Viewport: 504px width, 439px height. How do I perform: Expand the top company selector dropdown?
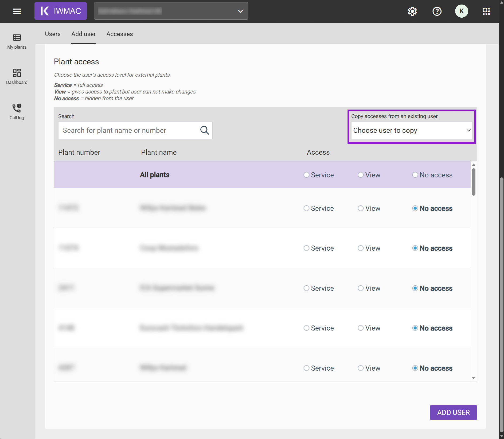click(171, 11)
